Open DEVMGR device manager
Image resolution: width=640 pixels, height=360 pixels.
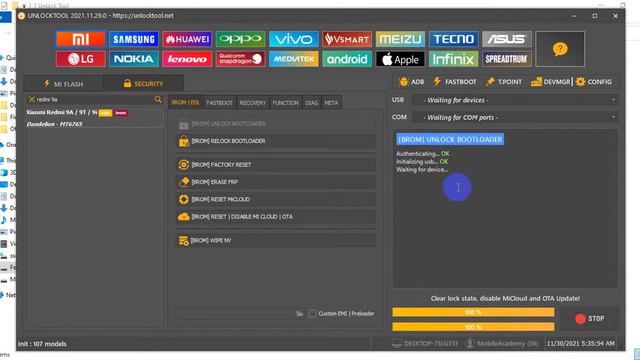click(x=551, y=82)
